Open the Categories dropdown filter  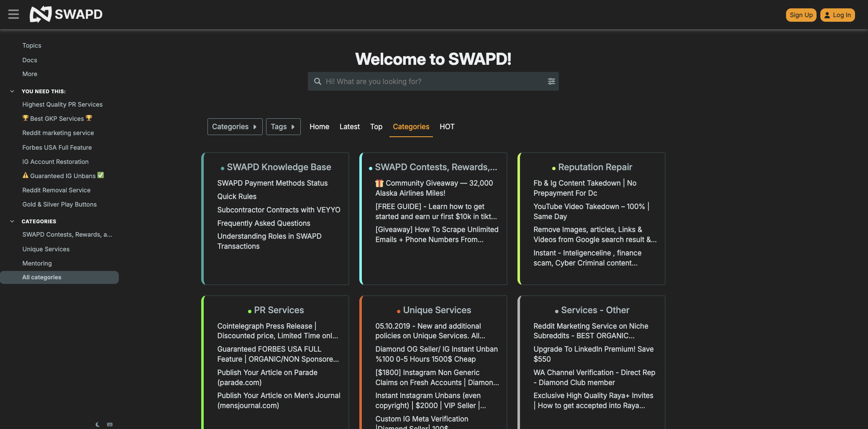pyautogui.click(x=235, y=127)
